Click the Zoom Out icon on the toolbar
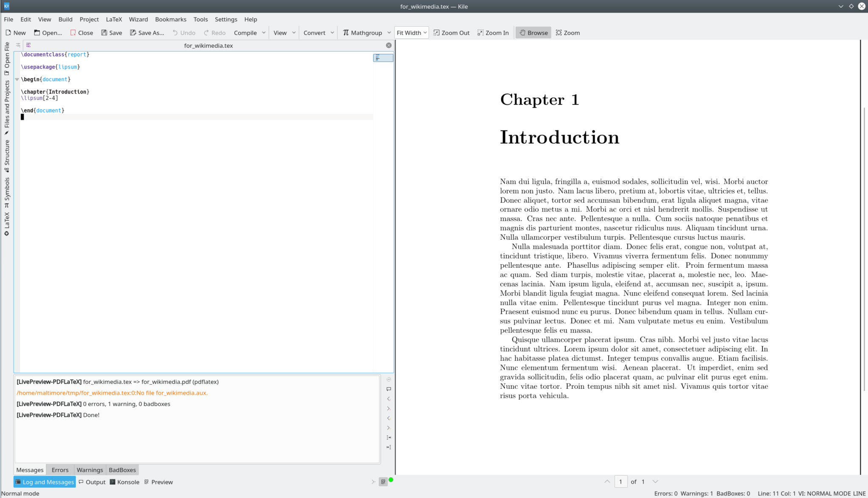The image size is (868, 498). click(x=451, y=33)
